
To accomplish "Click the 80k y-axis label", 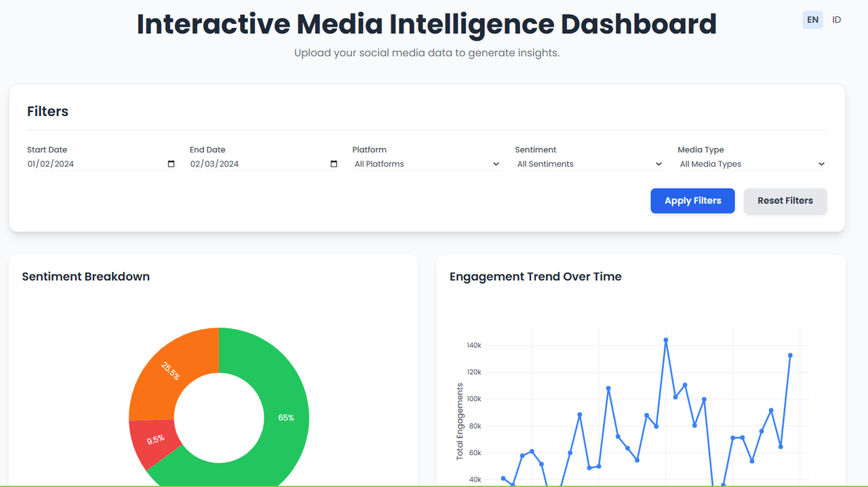I will 475,426.
